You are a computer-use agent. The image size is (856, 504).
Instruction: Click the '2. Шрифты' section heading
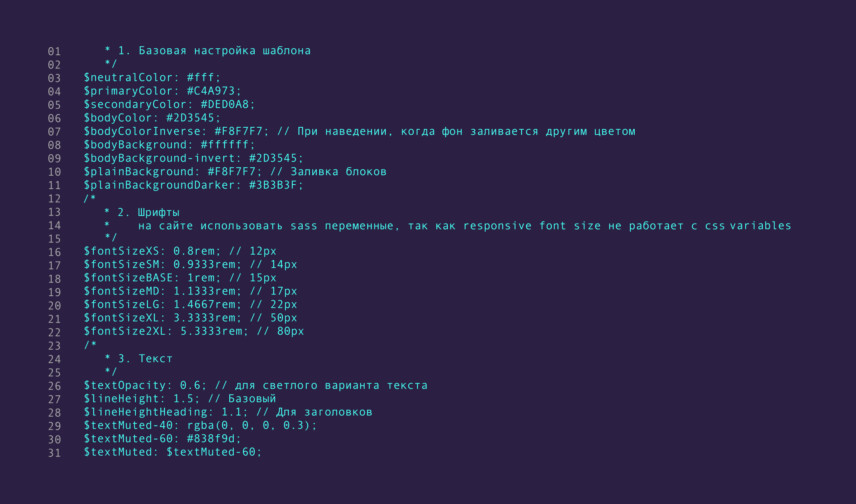click(148, 212)
